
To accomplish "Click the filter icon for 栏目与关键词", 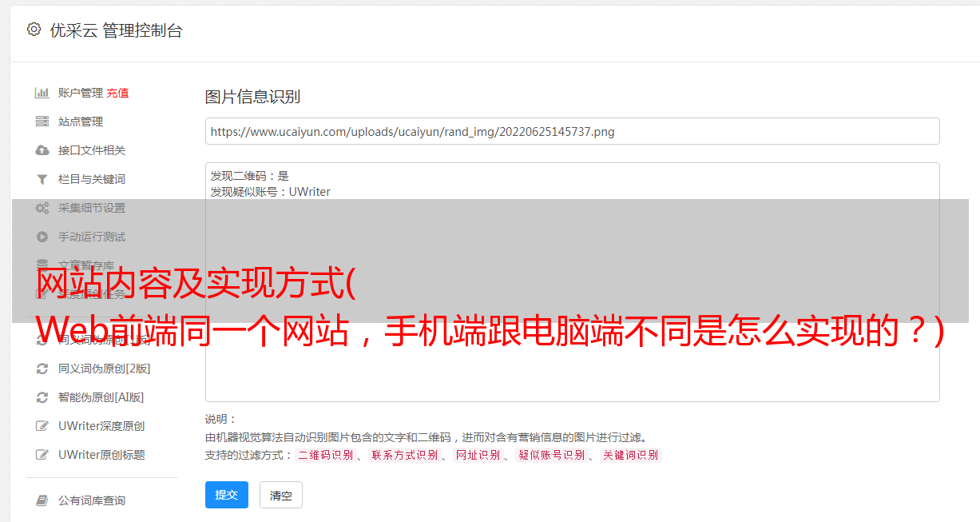I will tap(42, 179).
